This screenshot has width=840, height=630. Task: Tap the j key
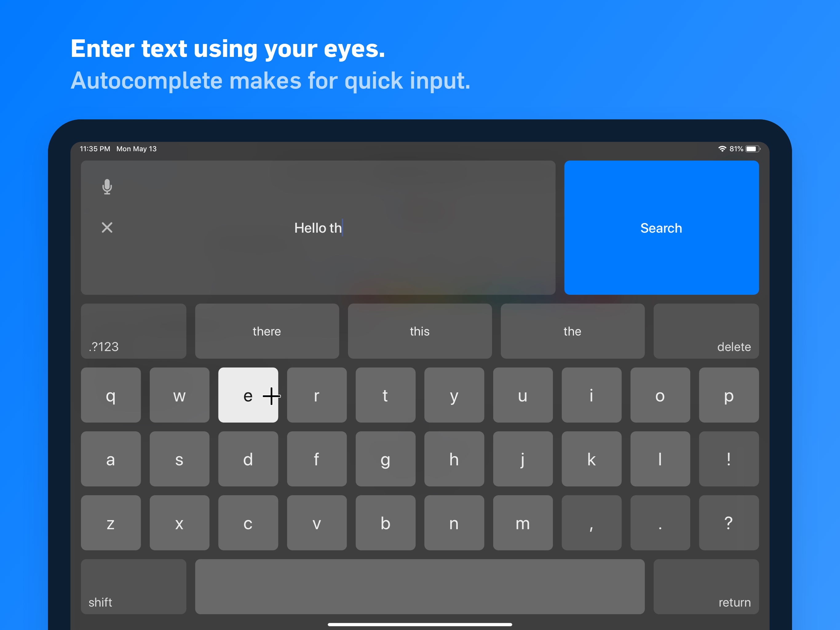(523, 459)
